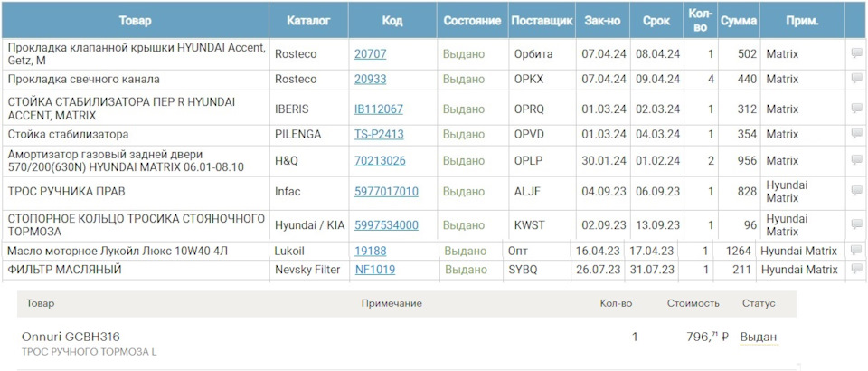Follow the TS-P2413 code link
Viewport: 868px width, 371px height.
tap(379, 134)
